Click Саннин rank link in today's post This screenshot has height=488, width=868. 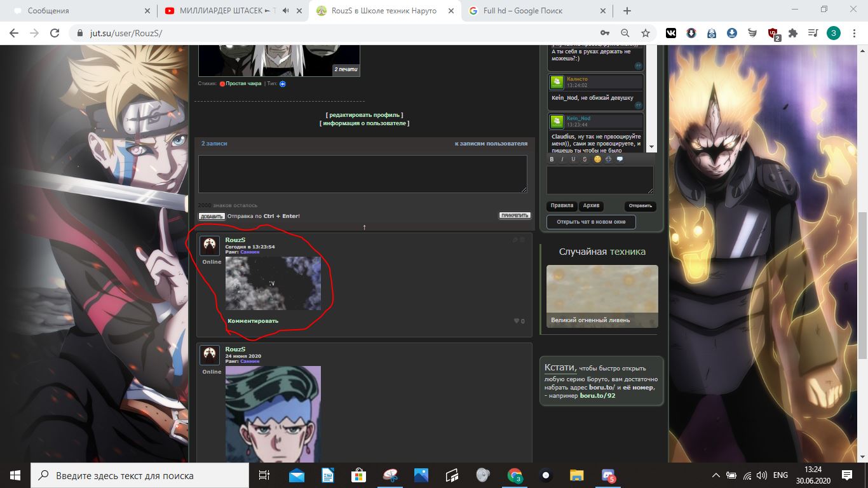(250, 252)
